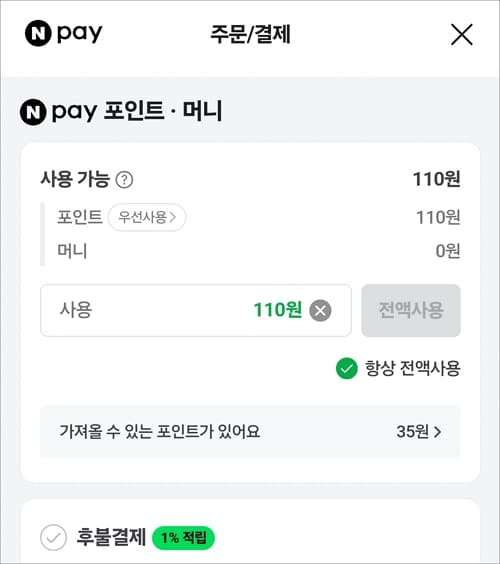The image size is (500, 564).
Task: Open the 가져올 수 있는 포인트가 있어요 row
Action: 250,432
